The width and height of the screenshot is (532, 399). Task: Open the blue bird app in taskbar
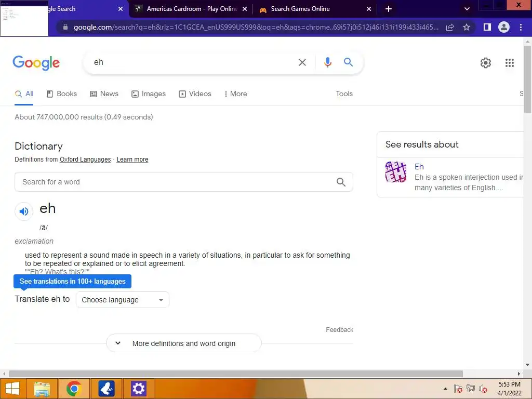pos(106,389)
